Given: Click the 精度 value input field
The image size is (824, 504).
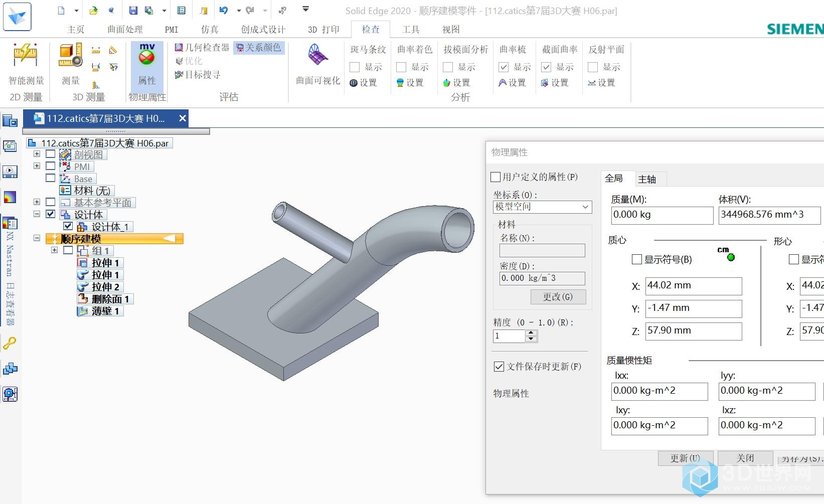Looking at the screenshot, I should (x=509, y=336).
